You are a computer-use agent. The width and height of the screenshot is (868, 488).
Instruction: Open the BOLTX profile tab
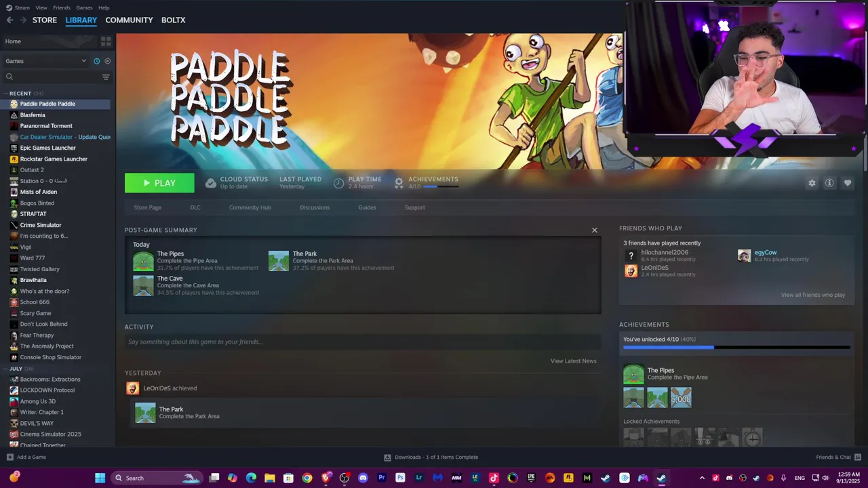pyautogui.click(x=173, y=20)
